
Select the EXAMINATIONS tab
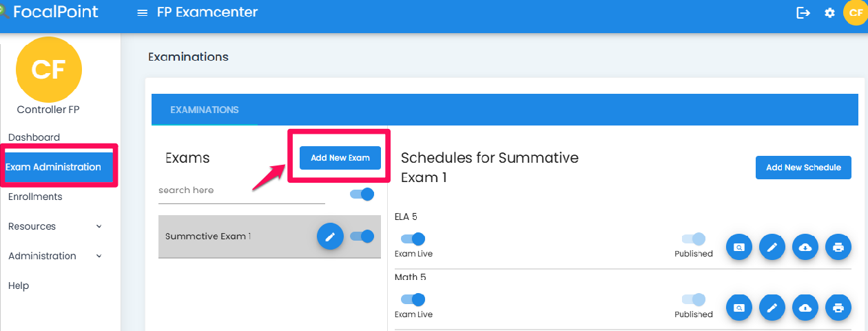205,110
